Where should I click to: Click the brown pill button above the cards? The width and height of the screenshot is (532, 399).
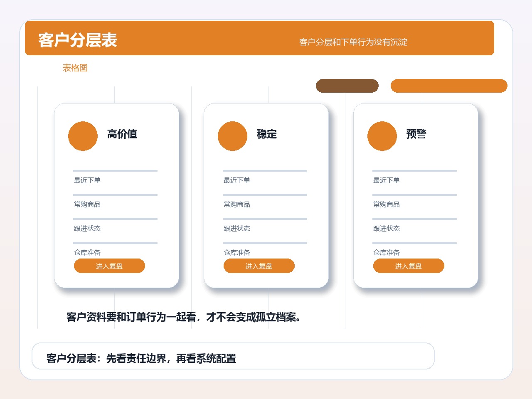point(347,86)
